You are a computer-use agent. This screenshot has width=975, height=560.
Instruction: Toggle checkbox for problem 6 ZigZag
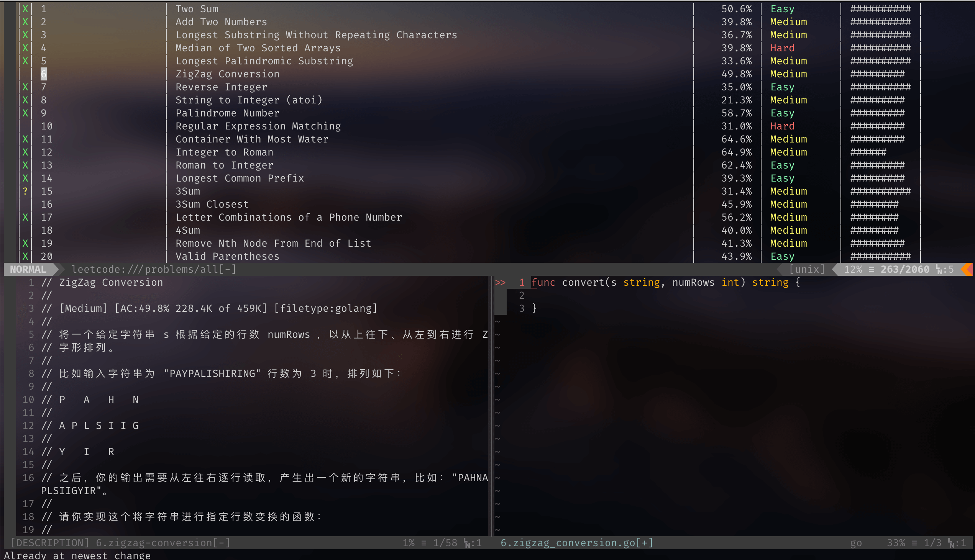pyautogui.click(x=25, y=74)
